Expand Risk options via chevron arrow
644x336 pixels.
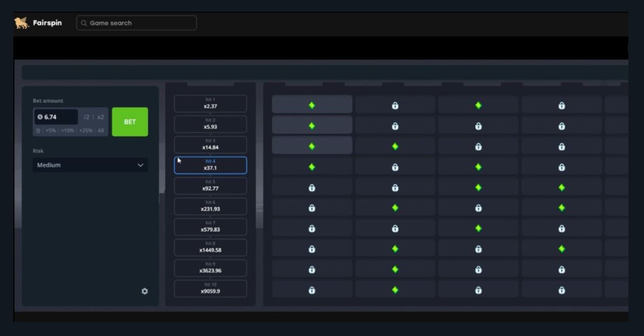pos(140,165)
